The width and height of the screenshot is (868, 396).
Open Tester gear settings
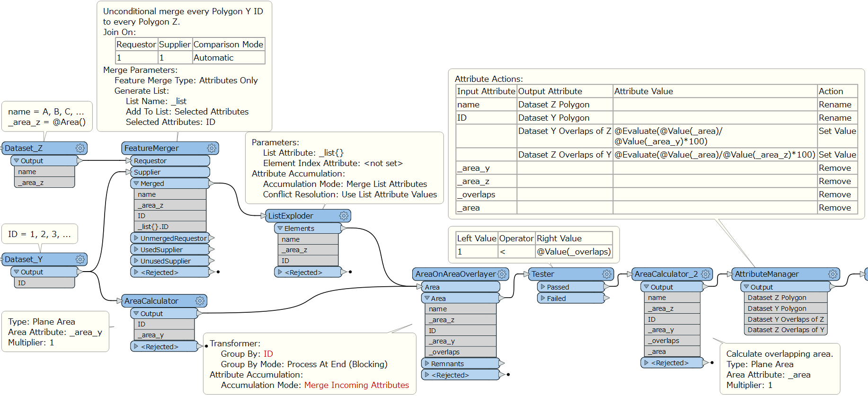(606, 274)
